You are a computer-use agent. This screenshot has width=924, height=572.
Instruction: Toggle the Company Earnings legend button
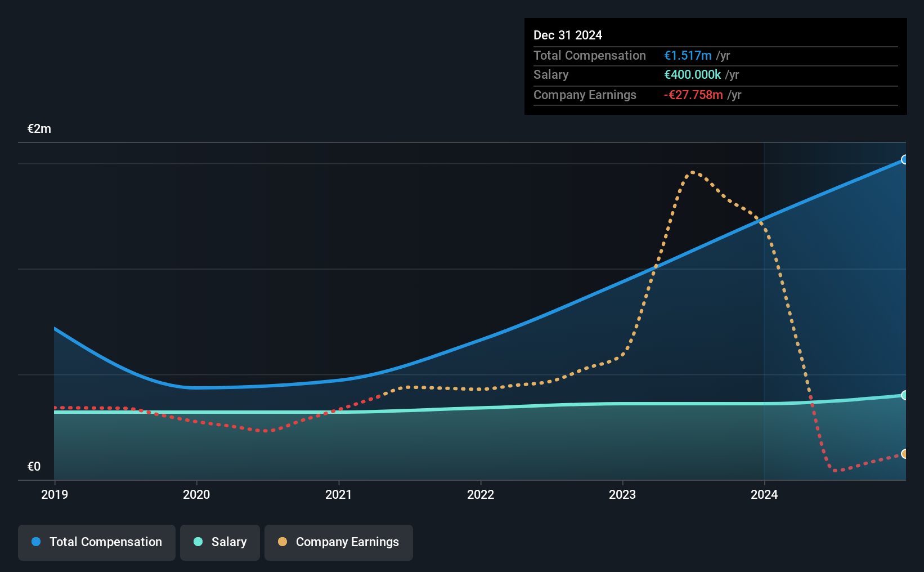pyautogui.click(x=338, y=542)
